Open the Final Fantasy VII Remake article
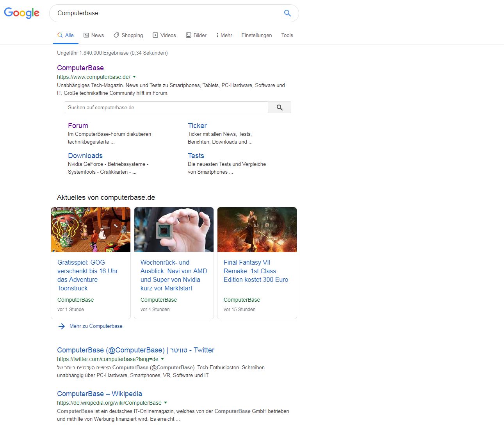Image resolution: width=504 pixels, height=427 pixels. click(256, 271)
